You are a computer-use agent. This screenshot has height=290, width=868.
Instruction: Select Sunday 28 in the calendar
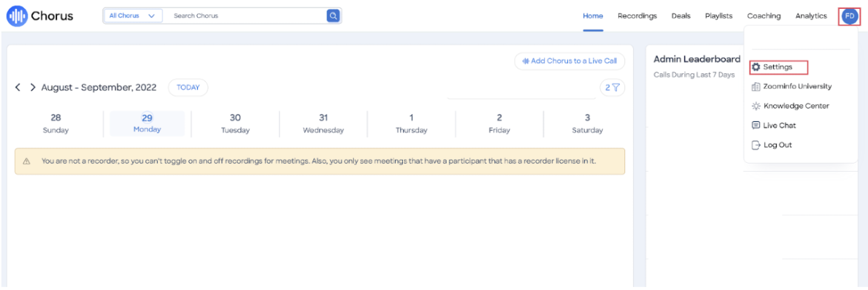[56, 124]
